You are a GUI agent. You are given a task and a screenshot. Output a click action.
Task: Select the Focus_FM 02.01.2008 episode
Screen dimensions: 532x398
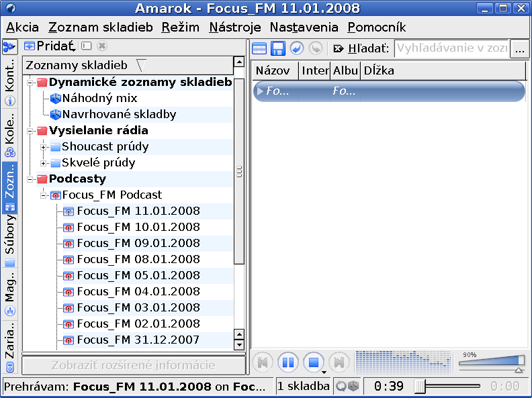pyautogui.click(x=138, y=324)
